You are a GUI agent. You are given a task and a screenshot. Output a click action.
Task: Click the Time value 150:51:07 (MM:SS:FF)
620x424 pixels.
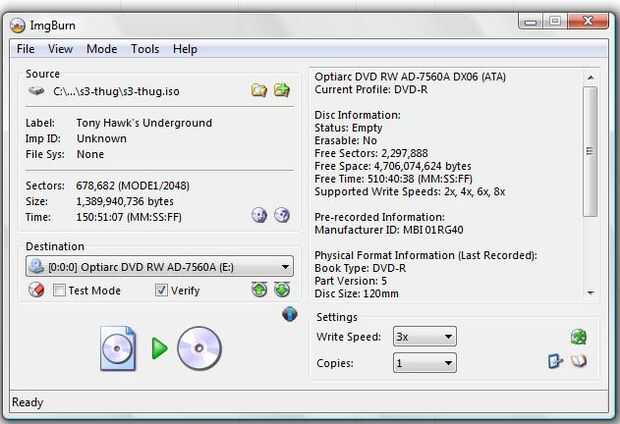coord(129,217)
